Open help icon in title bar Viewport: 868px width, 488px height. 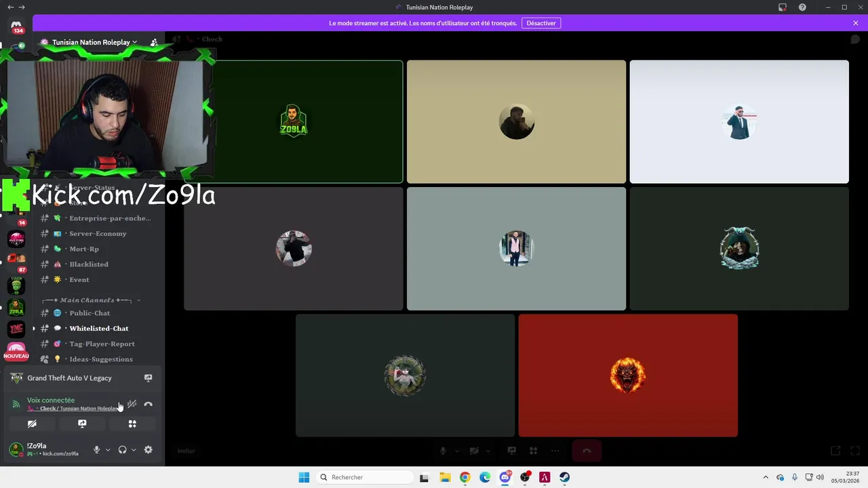pyautogui.click(x=802, y=7)
